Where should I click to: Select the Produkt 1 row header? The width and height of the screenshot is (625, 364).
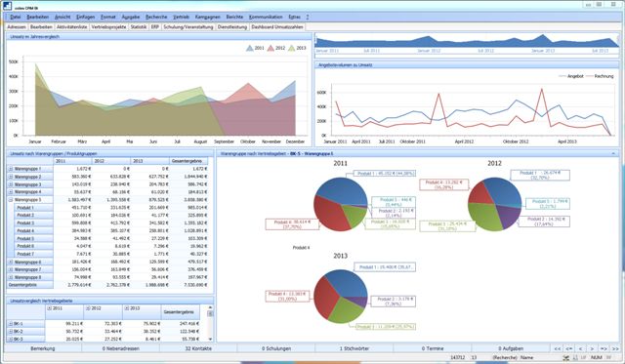click(x=34, y=208)
